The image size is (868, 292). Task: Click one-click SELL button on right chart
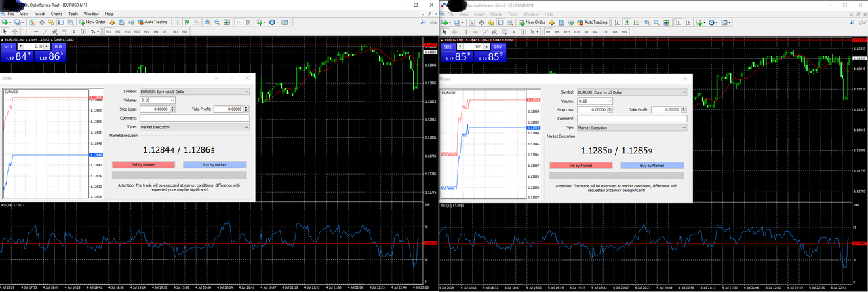(448, 47)
